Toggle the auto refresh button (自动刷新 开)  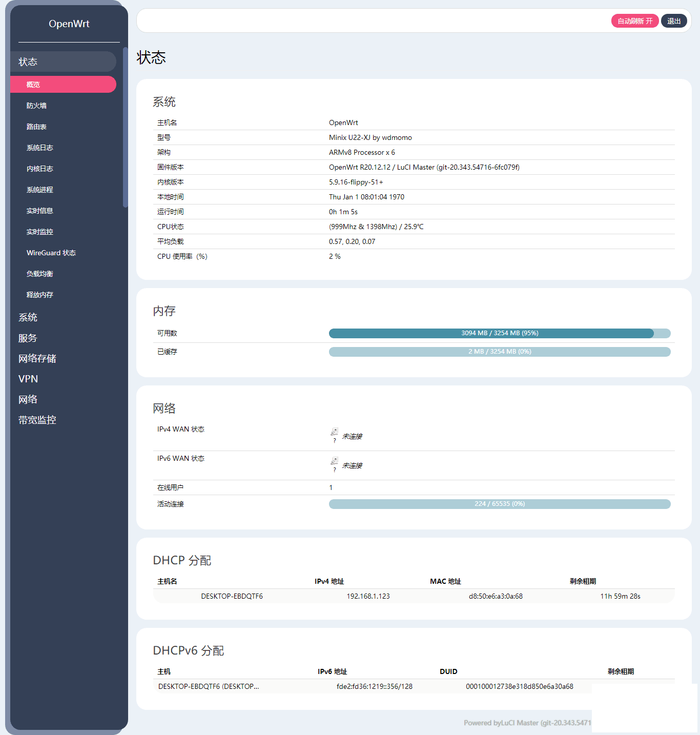point(635,21)
